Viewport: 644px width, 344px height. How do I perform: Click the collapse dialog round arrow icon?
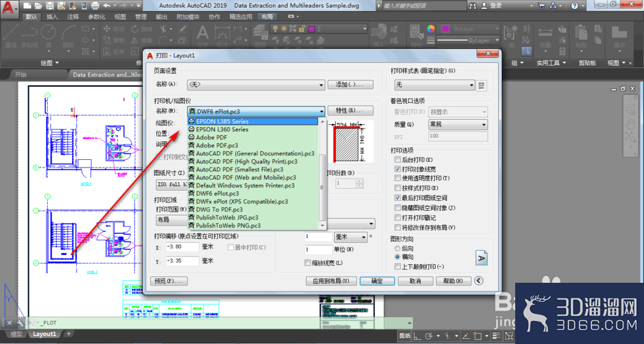click(x=478, y=281)
